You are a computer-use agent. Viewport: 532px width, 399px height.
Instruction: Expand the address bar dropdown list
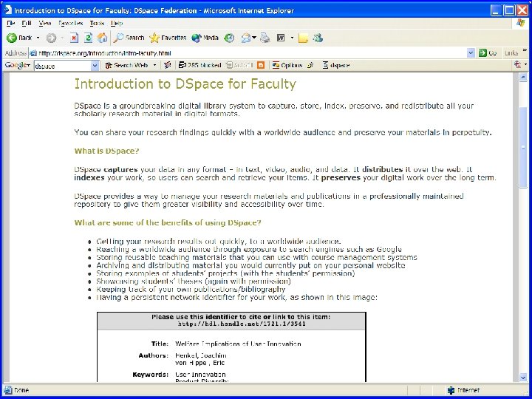click(x=471, y=53)
